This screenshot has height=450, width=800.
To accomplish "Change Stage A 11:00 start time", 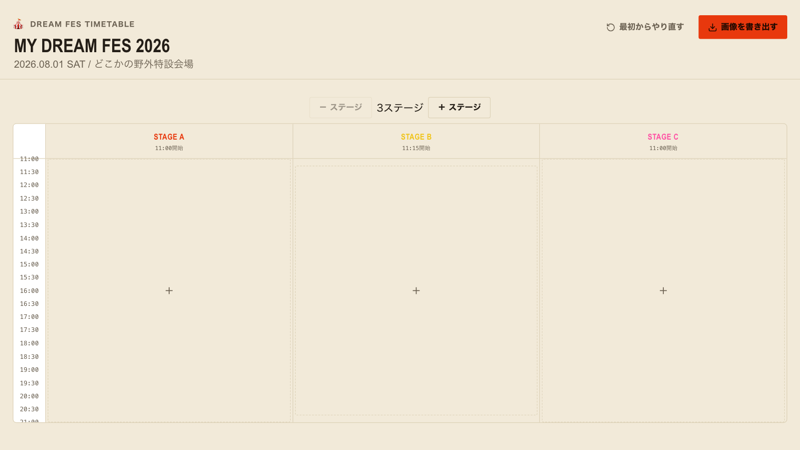I will pos(169,148).
